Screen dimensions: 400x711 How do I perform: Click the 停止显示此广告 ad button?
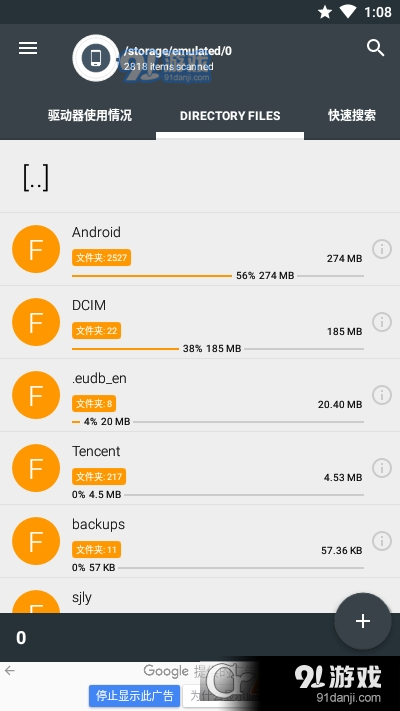click(134, 696)
